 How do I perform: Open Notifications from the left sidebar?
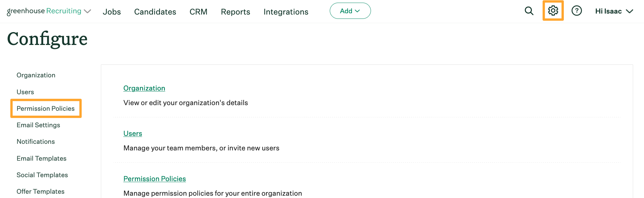(36, 141)
